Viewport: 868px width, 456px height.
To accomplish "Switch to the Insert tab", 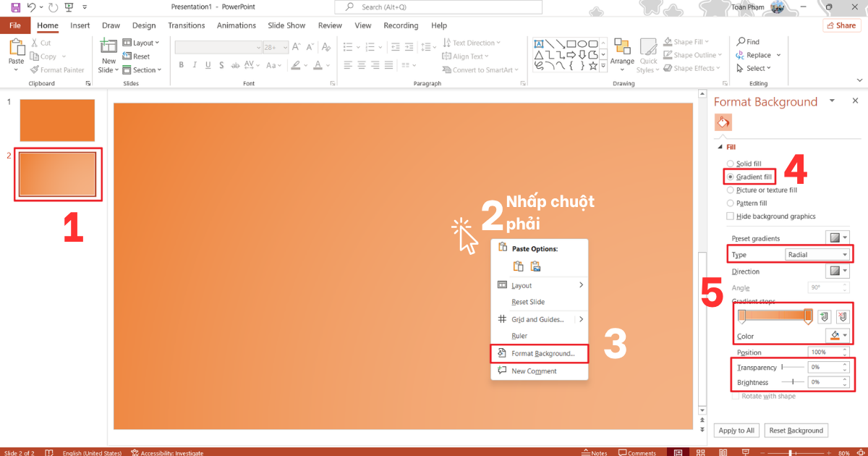I will click(80, 25).
